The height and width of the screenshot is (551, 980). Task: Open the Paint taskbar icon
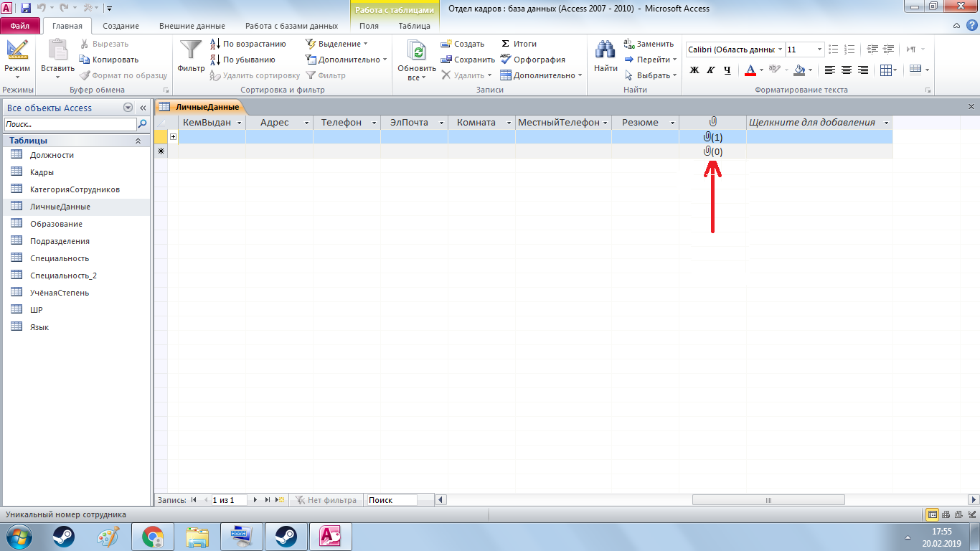108,537
